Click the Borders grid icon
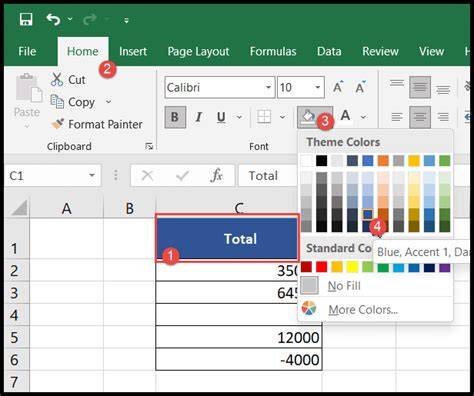The height and width of the screenshot is (396, 474). (x=264, y=117)
